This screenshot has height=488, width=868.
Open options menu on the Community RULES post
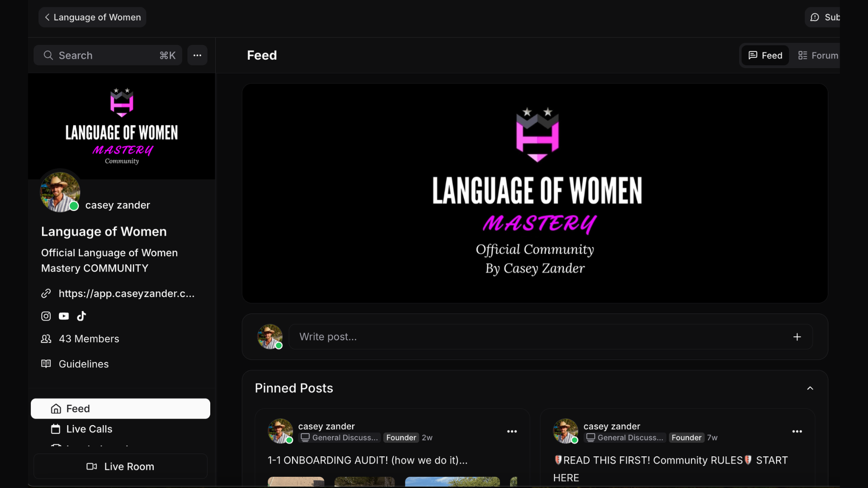point(797,432)
